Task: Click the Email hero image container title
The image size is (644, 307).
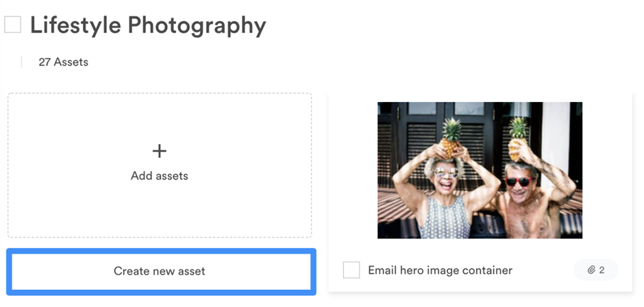Action: (441, 271)
